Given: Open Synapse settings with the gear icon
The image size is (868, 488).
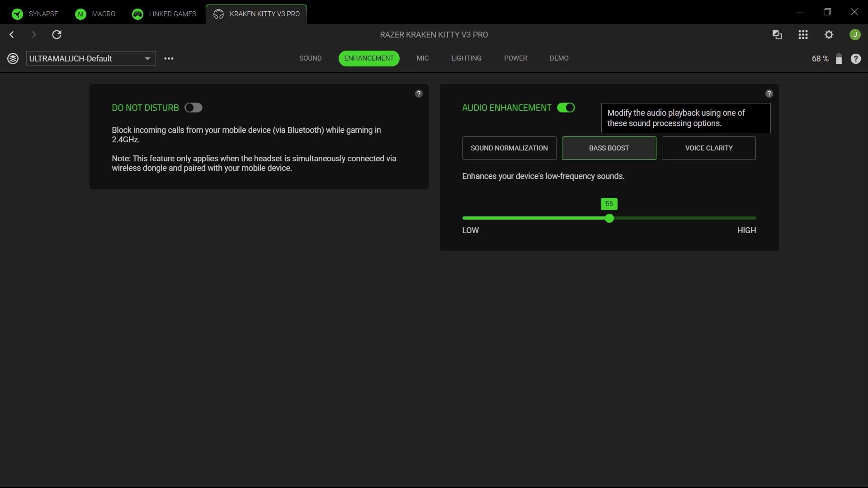Looking at the screenshot, I should 829,34.
